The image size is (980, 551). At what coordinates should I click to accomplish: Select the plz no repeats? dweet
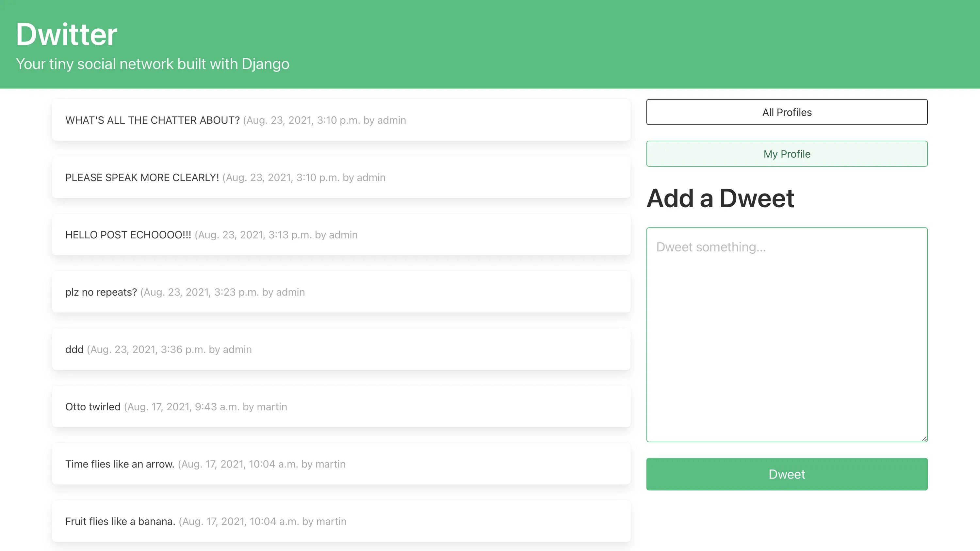coord(341,292)
